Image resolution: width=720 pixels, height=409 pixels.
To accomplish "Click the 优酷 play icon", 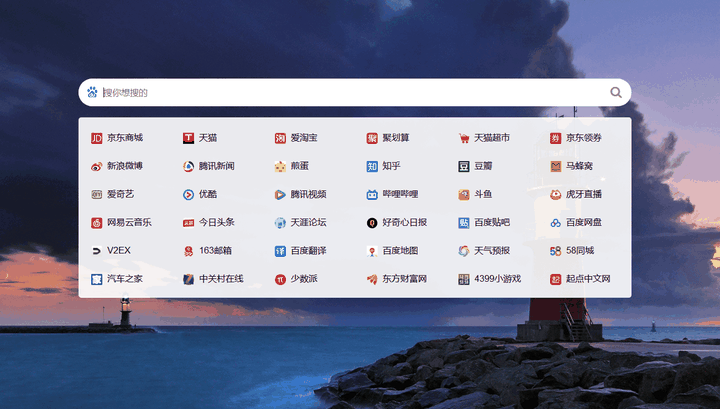I will (188, 195).
